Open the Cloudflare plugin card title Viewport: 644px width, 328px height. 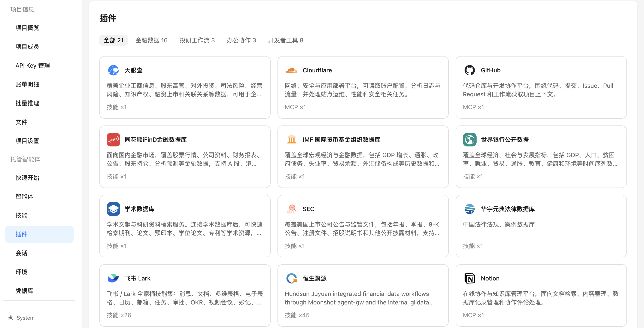click(x=317, y=70)
